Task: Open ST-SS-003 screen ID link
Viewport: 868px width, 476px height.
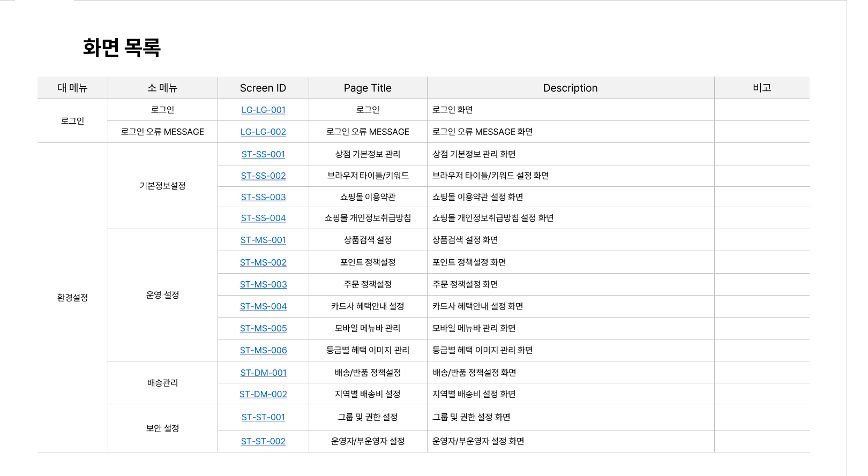Action: click(x=263, y=197)
